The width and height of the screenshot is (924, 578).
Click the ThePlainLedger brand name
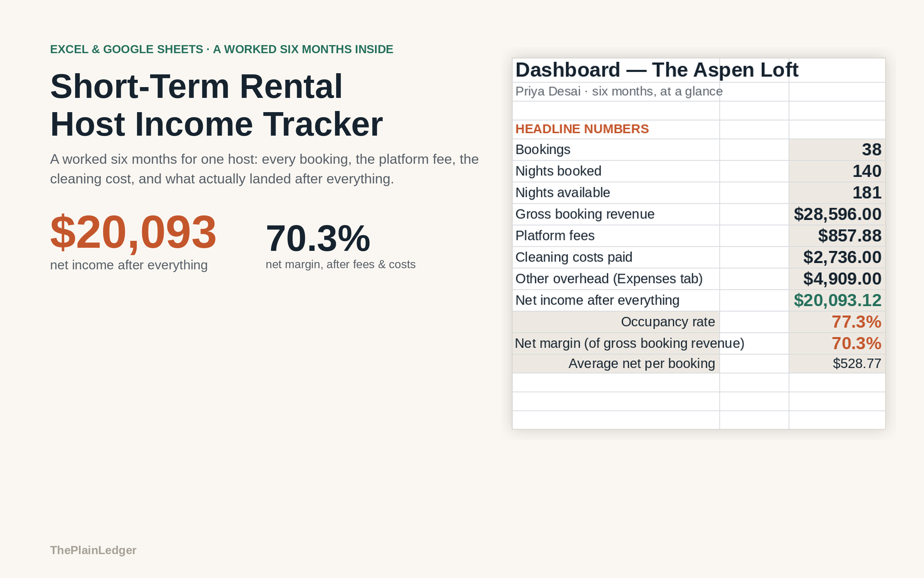[x=93, y=550]
